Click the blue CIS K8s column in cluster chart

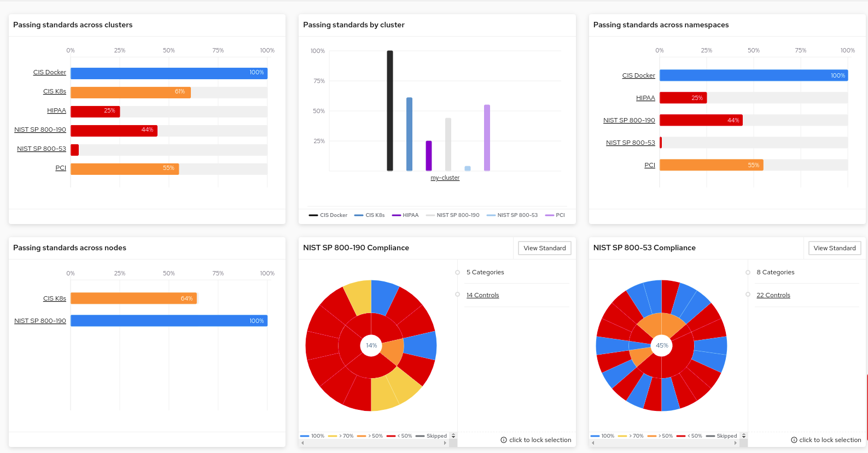[x=409, y=134]
